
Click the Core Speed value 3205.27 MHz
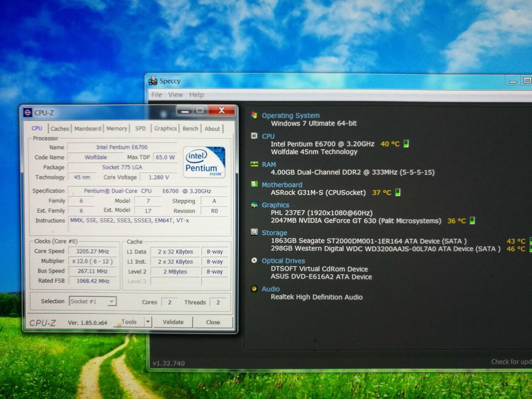[92, 251]
